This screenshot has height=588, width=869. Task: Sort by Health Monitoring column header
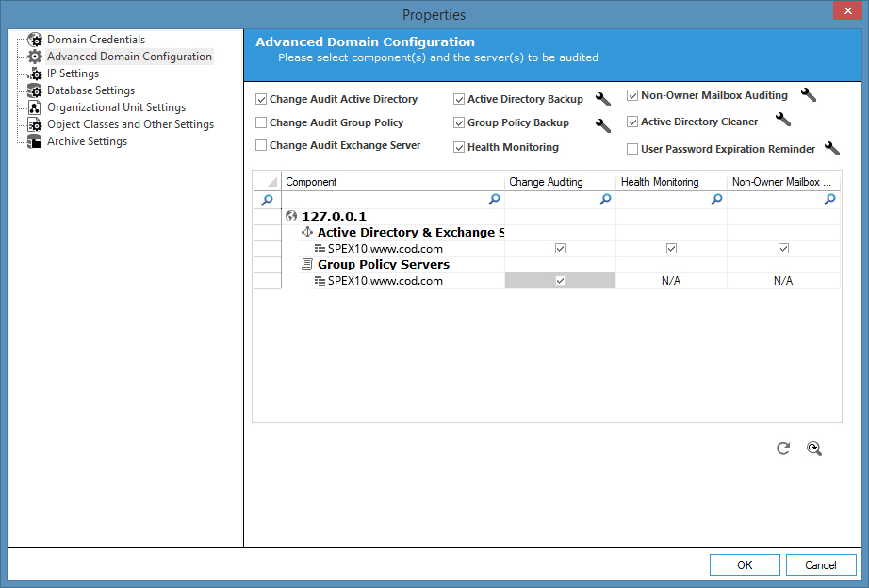click(672, 182)
